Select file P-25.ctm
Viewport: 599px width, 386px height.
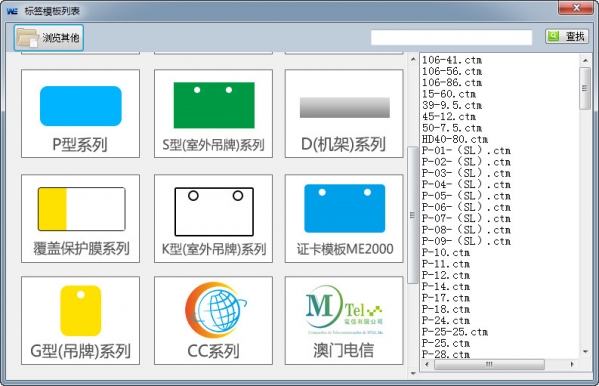(446, 344)
